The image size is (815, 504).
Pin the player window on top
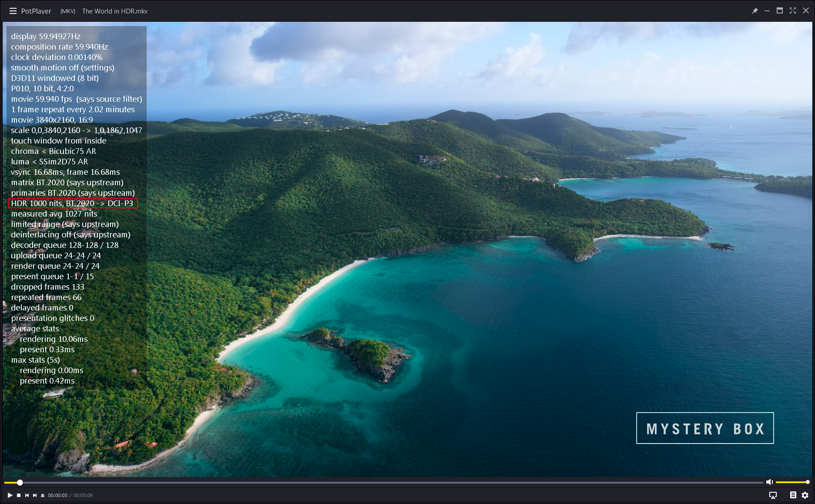click(755, 11)
